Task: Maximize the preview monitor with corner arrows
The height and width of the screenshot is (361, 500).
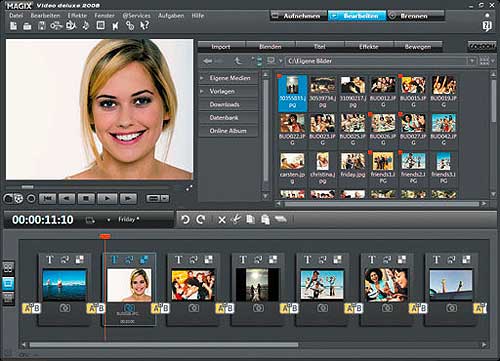Action: (x=189, y=188)
